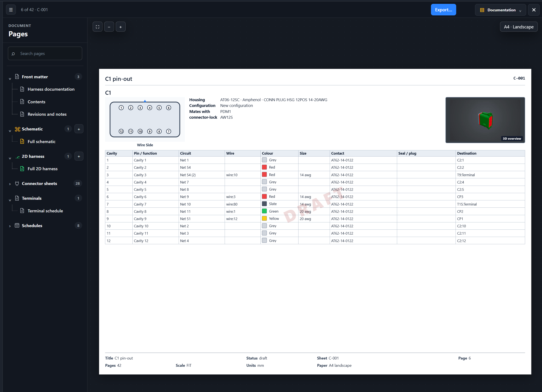Image resolution: width=542 pixels, height=392 pixels.
Task: Open the 3D overview thumbnail
Action: (x=485, y=120)
